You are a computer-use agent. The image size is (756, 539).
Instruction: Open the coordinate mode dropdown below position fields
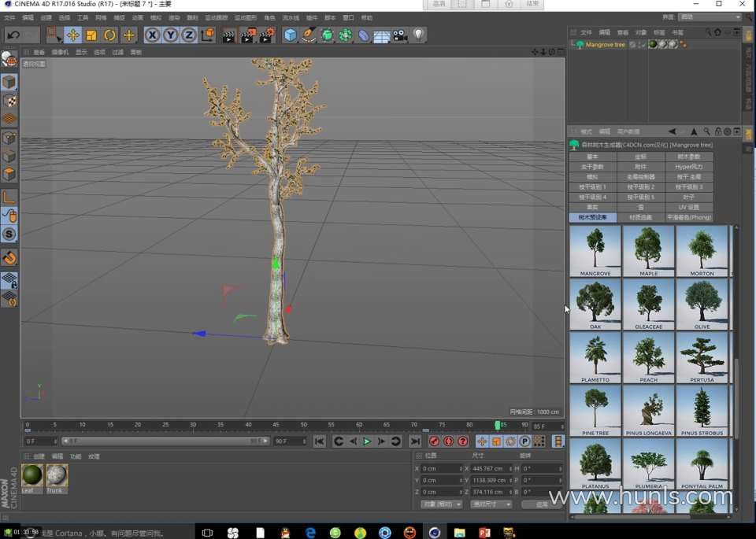[442, 504]
